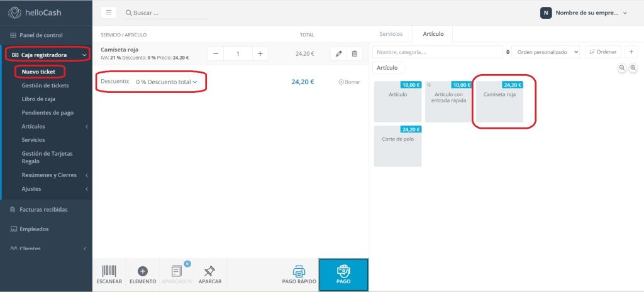Open the Descuento total dropdown
The image size is (644, 292).
166,82
